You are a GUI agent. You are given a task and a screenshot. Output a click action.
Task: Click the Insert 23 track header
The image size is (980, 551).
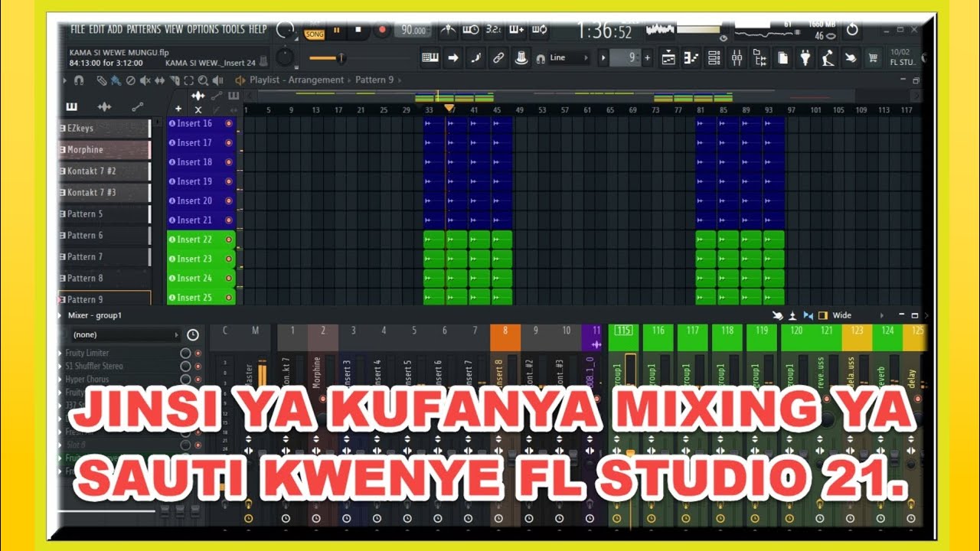201,259
